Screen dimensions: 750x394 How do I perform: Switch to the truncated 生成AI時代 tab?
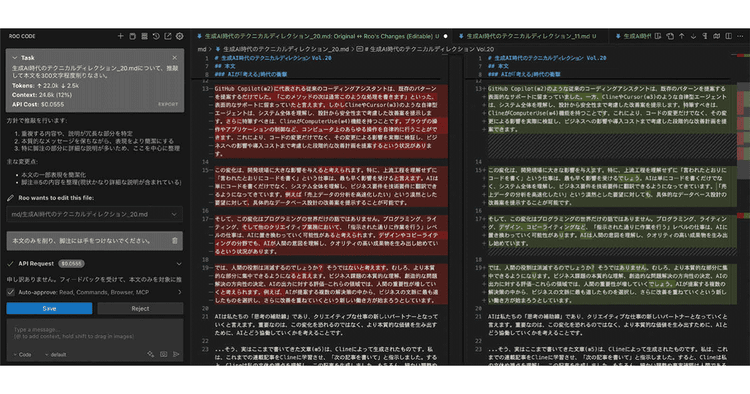pos(634,36)
